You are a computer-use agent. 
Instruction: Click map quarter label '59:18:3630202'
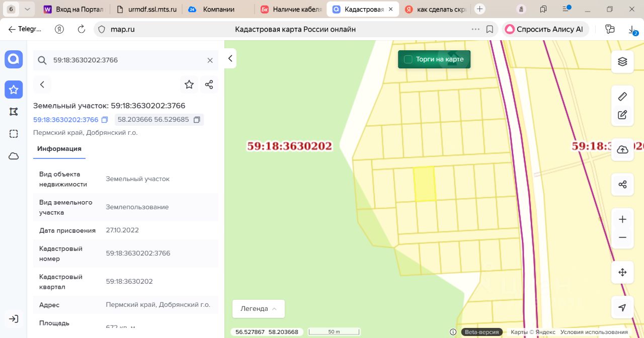tap(289, 146)
